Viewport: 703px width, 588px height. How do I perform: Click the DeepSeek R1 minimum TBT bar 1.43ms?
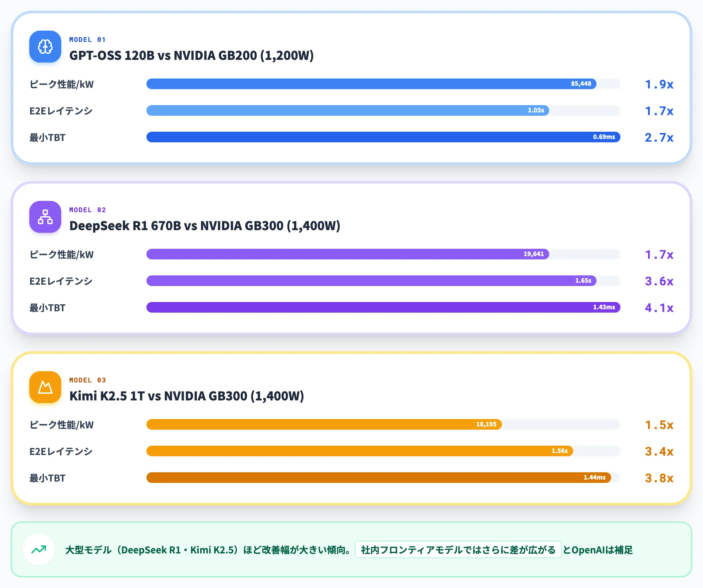click(x=383, y=307)
